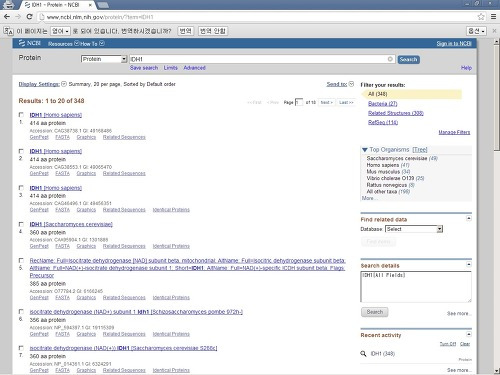Collapse Top Organisms triangle

365,150
